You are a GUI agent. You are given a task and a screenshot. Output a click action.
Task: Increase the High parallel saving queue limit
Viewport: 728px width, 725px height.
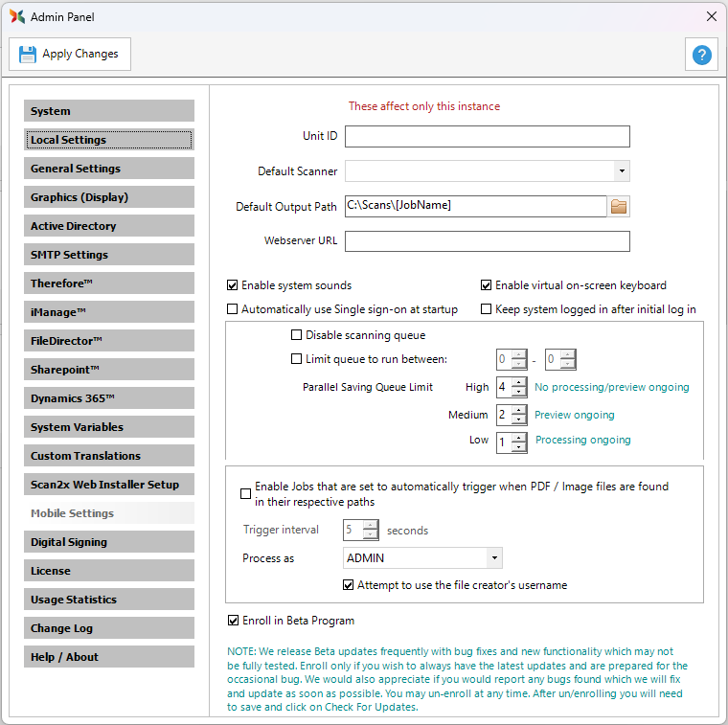[519, 383]
